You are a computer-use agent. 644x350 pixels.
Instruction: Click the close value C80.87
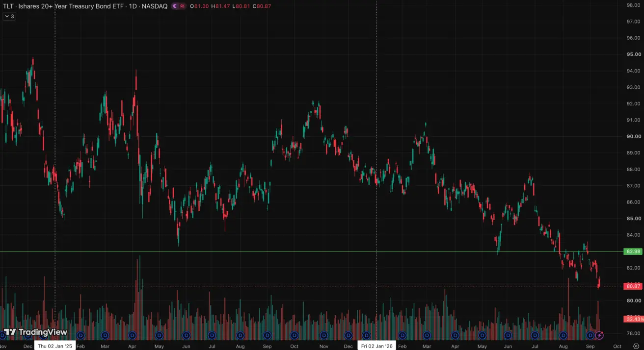(x=261, y=6)
